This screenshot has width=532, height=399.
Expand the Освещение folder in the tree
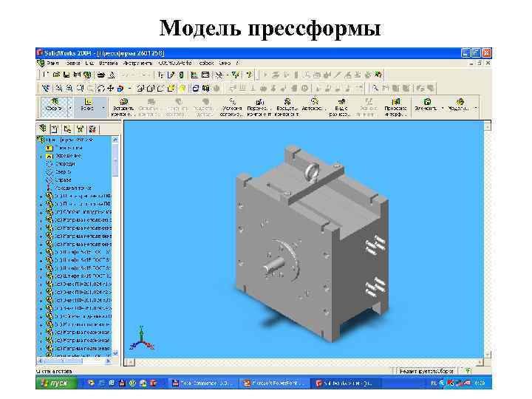click(x=41, y=157)
